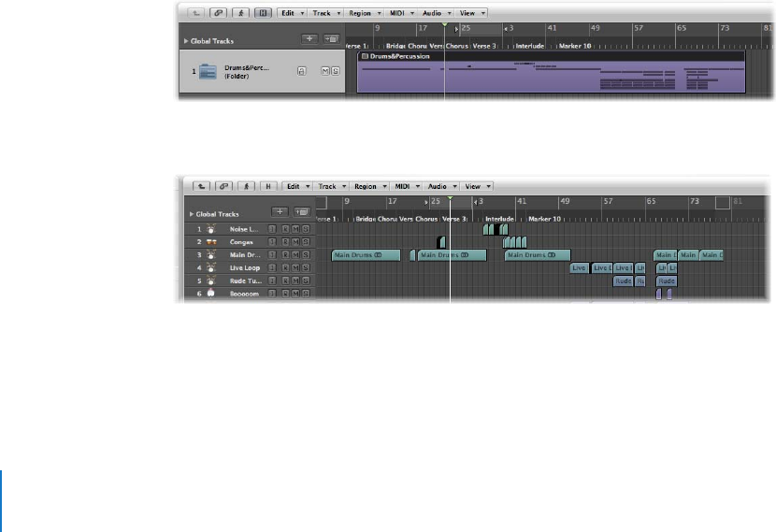Expand Global Tracks in the upper window
This screenshot has height=532, width=776.
(186, 41)
